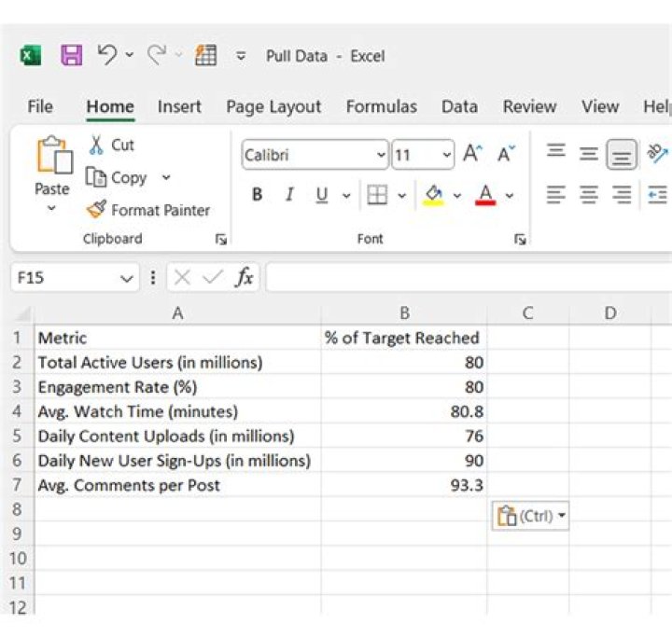Open borders dropdown arrow

401,196
